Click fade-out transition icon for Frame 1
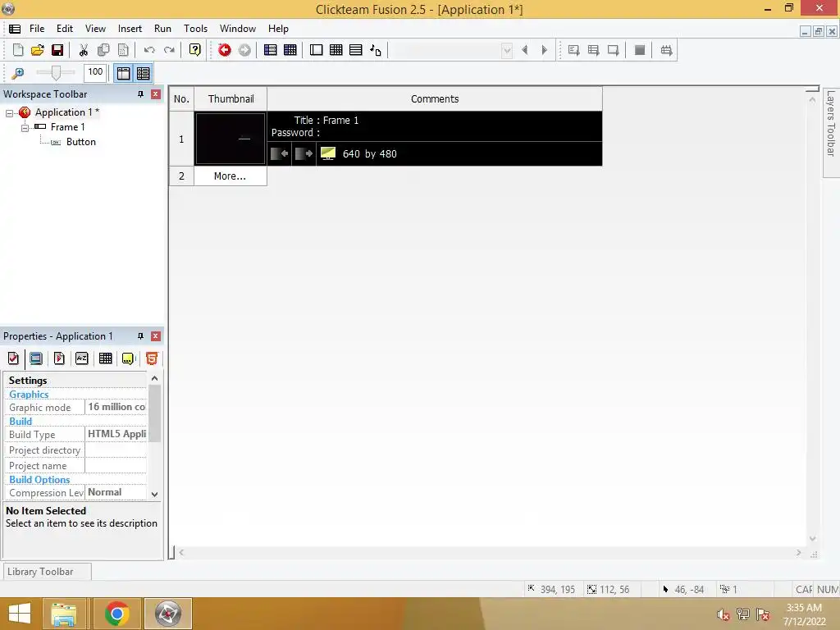 coord(304,153)
